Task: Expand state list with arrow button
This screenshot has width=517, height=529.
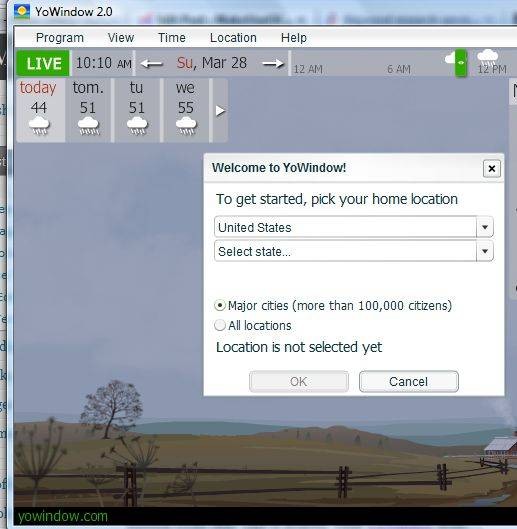Action: (485, 251)
